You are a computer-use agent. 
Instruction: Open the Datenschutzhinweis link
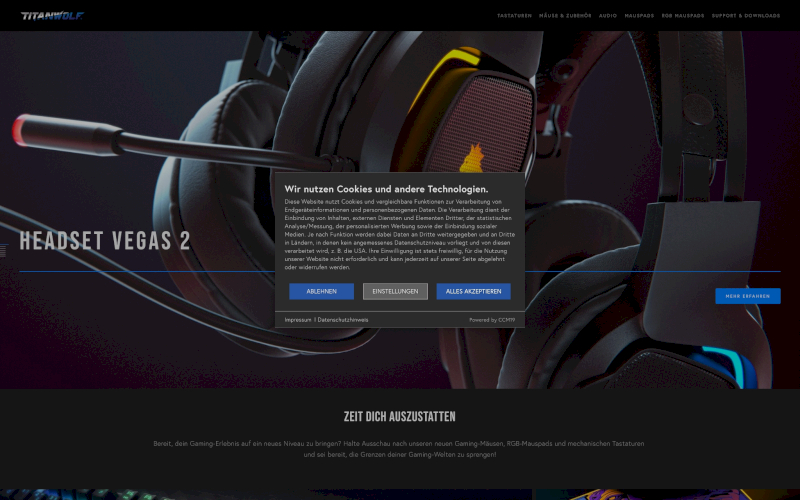click(343, 320)
